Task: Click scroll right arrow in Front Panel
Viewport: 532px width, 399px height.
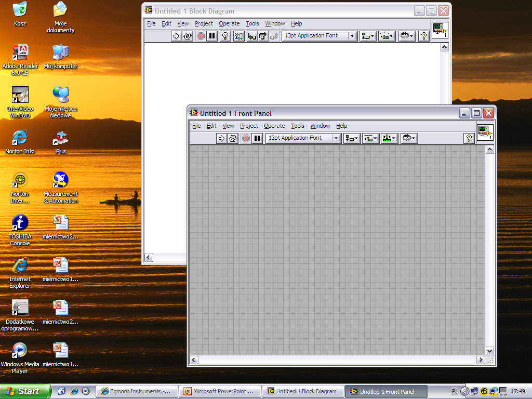Action: (x=481, y=360)
